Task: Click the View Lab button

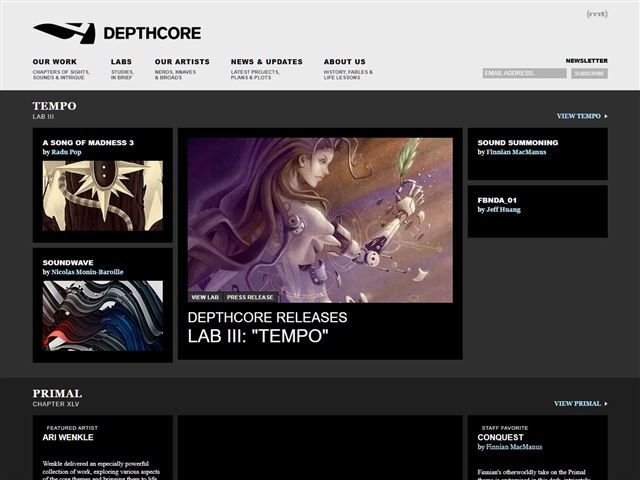Action: (x=205, y=297)
